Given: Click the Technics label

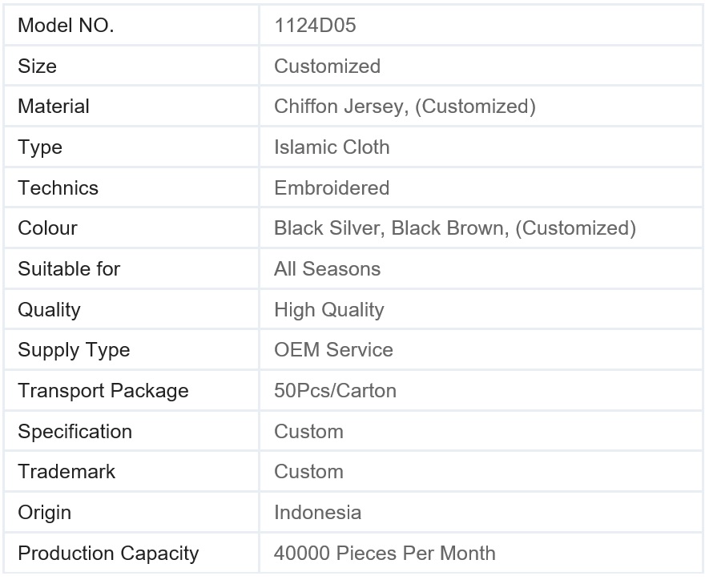Looking at the screenshot, I should click(58, 188).
